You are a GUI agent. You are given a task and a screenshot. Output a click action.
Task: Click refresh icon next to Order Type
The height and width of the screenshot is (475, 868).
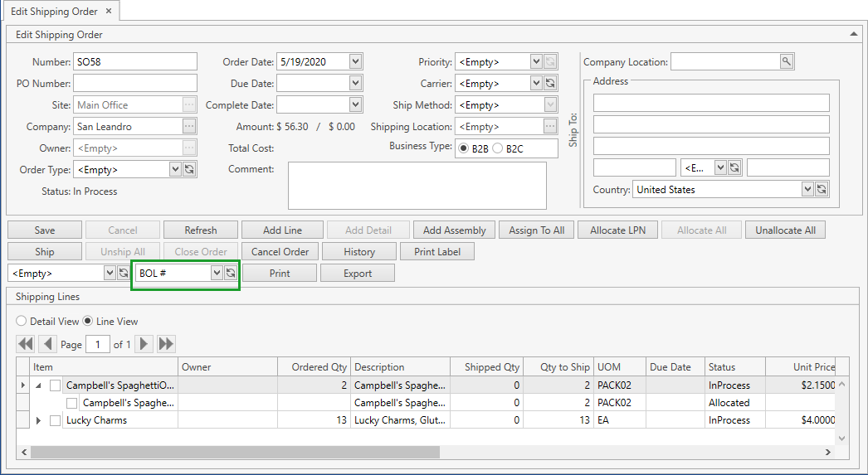[189, 169]
